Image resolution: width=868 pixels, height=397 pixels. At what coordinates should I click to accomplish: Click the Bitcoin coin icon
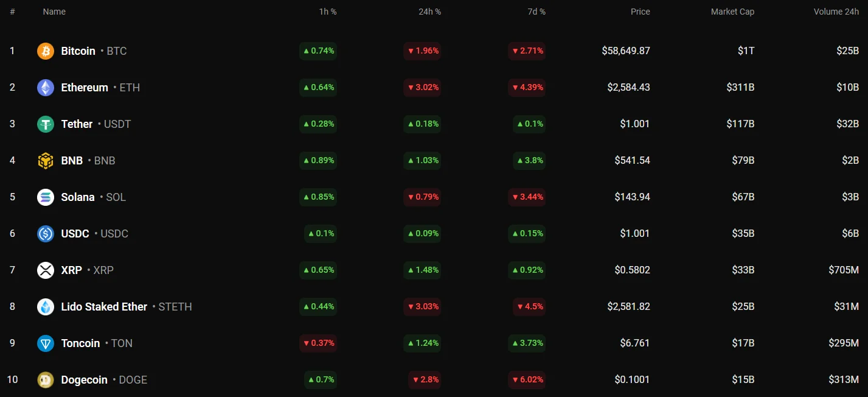click(x=46, y=51)
